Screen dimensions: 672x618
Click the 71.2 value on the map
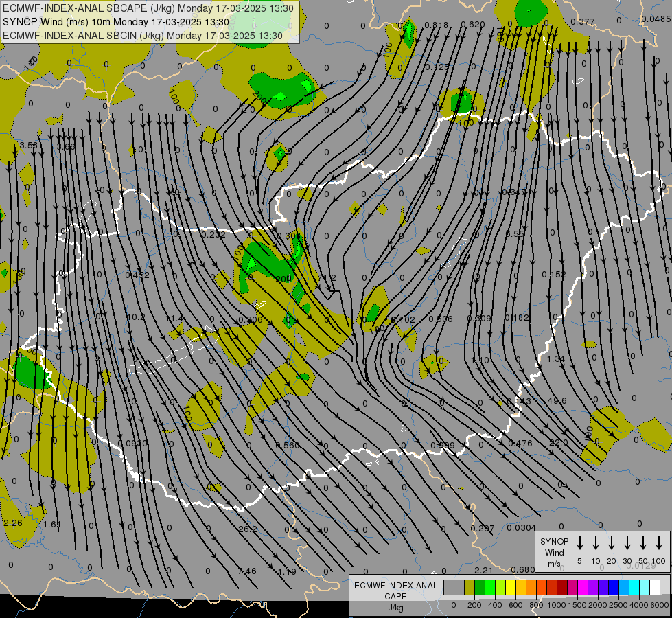327,278
